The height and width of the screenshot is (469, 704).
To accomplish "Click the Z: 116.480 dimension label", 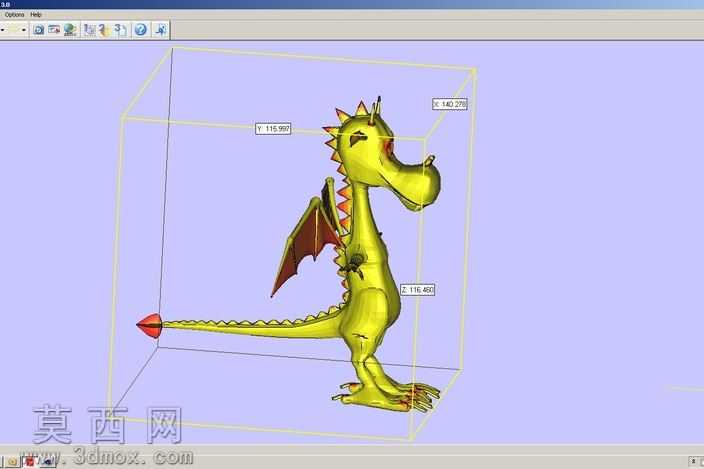I will pyautogui.click(x=418, y=290).
